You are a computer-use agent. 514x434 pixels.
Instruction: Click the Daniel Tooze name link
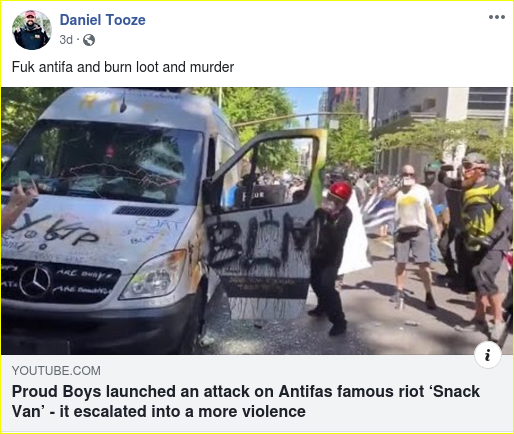(x=102, y=20)
